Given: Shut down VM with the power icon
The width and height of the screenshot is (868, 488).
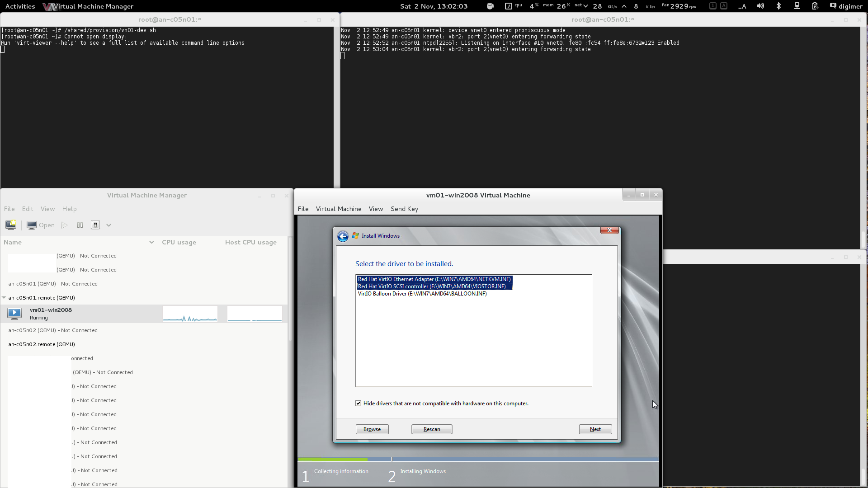Looking at the screenshot, I should click(x=95, y=225).
